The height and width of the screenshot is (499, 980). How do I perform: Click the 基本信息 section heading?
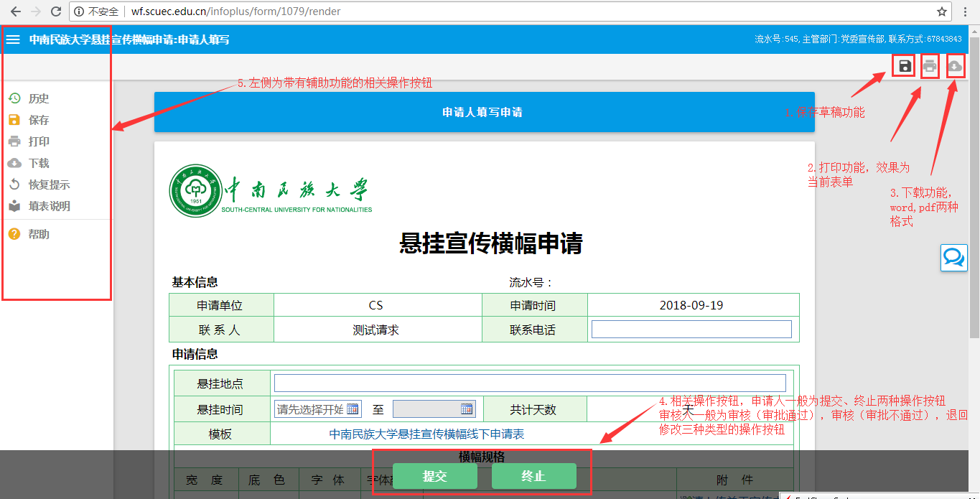pyautogui.click(x=195, y=282)
